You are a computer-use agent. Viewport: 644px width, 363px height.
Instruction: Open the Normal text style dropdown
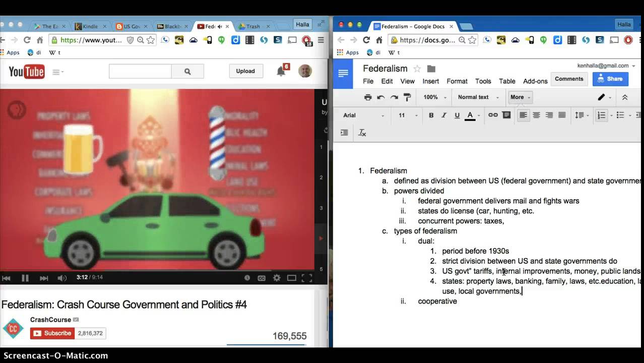click(x=478, y=97)
